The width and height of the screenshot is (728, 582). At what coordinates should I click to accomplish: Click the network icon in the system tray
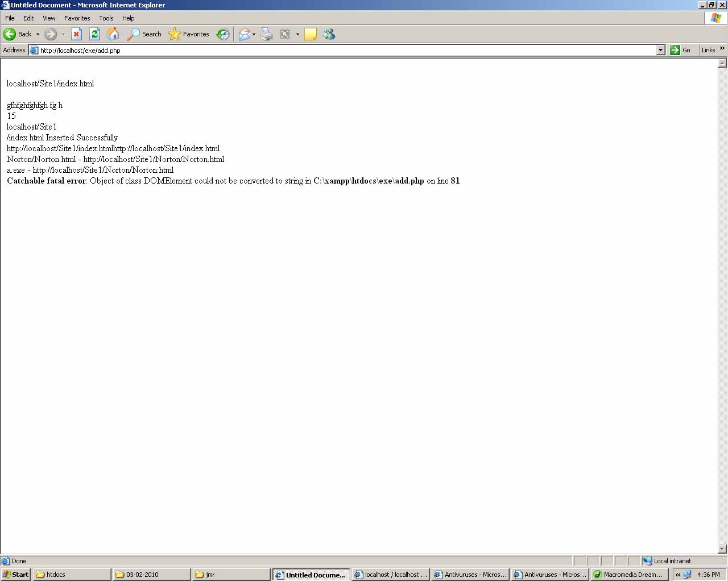tap(687, 575)
